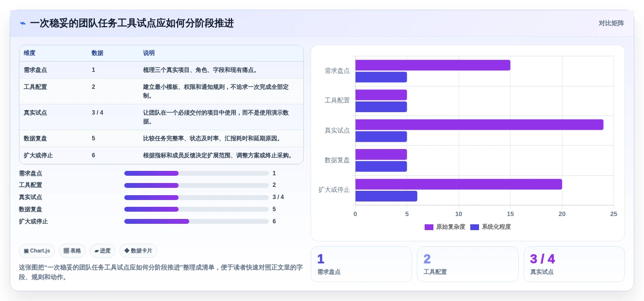644x301 pixels.
Task: Click the blue 扩大或停止 chart bar
Action: [x=386, y=196]
